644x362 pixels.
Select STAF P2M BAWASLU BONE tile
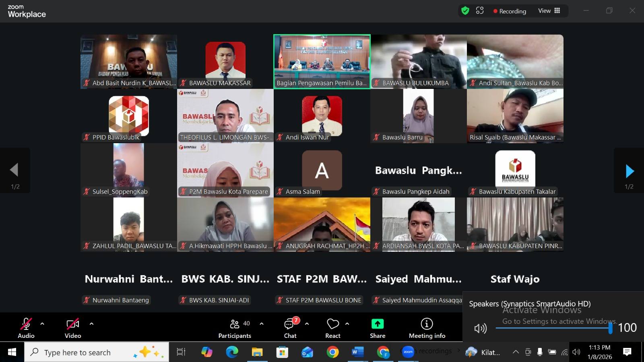click(322, 279)
